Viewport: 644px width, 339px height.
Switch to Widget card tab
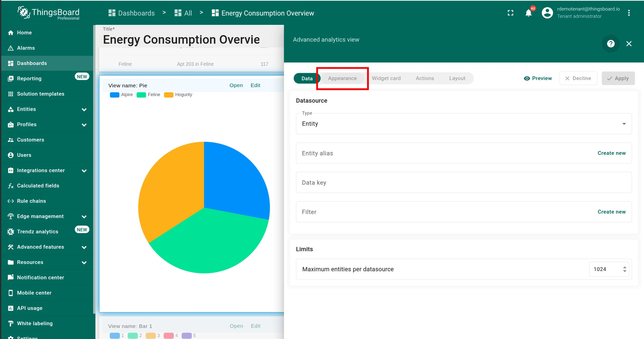[386, 78]
